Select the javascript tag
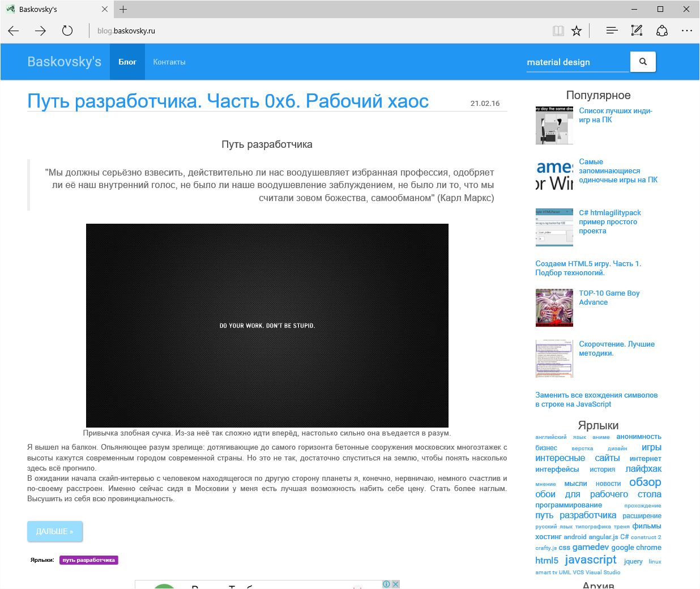Screen dimensions: 700x589 pos(591,560)
